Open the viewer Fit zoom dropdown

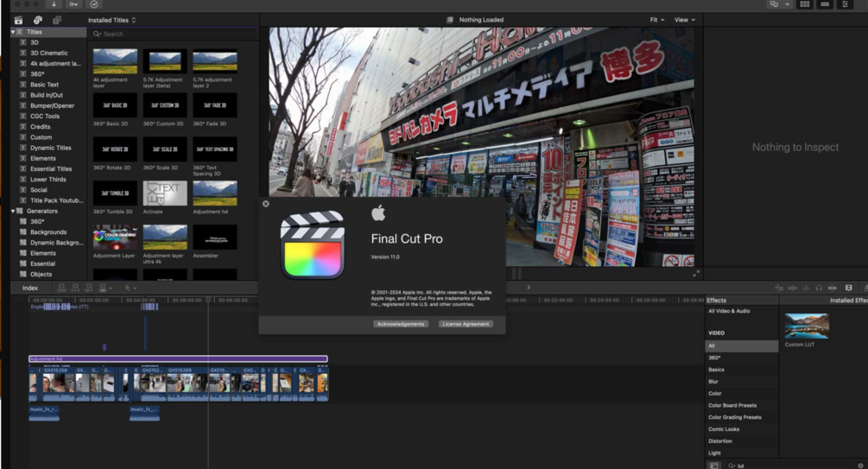click(657, 20)
